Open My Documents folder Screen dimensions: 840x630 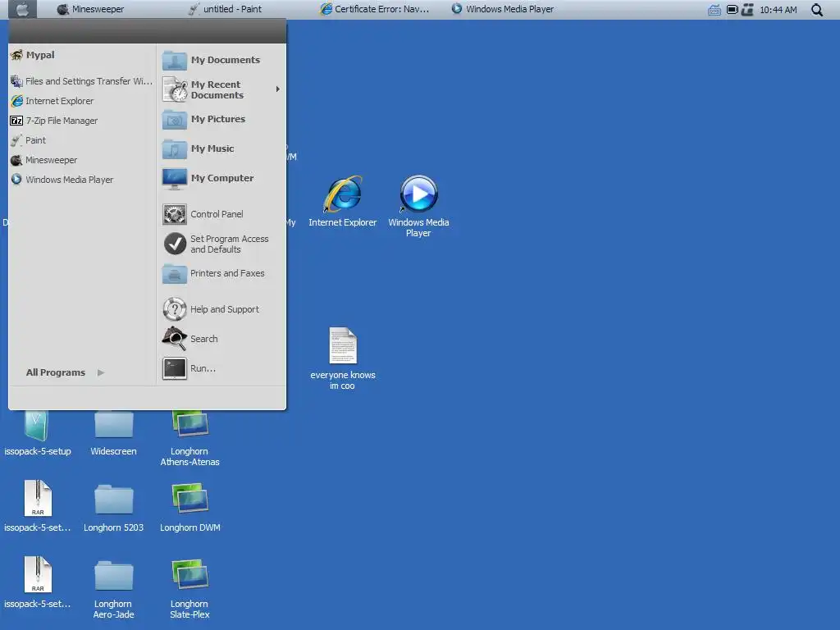click(221, 60)
